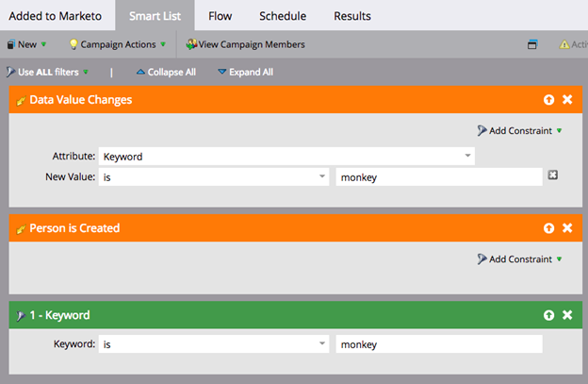Click up arrow on Person is Created
This screenshot has width=588, height=384.
pyautogui.click(x=548, y=227)
